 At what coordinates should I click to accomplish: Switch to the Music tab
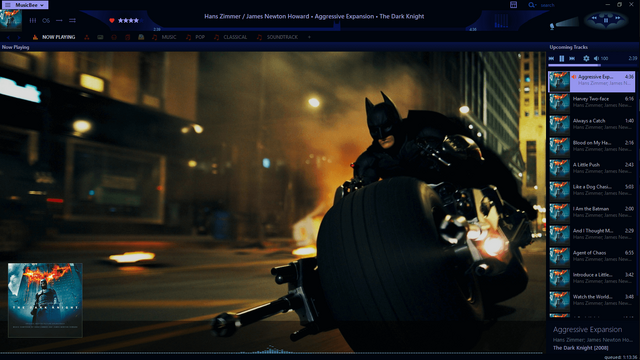164,37
